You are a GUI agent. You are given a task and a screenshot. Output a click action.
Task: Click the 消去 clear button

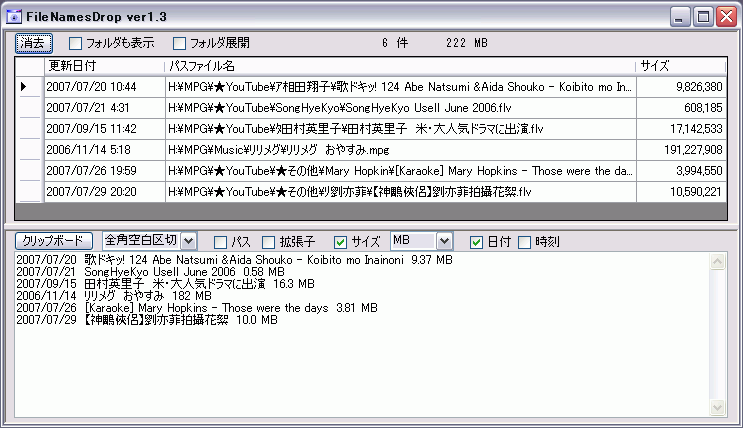click(x=32, y=43)
